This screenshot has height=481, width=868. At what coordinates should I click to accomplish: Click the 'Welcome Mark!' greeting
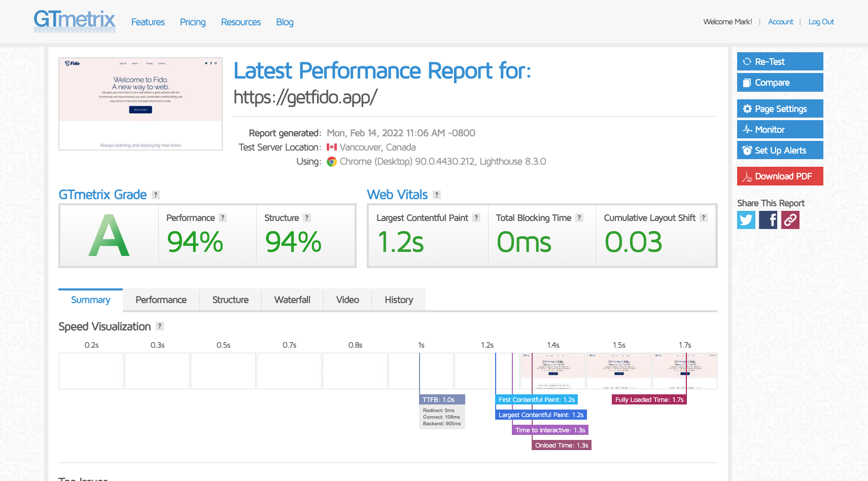[x=727, y=22]
